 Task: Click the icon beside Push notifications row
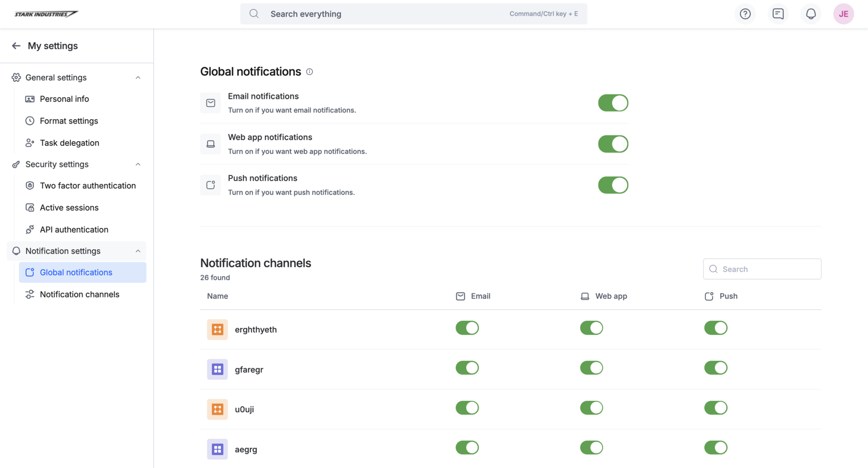point(210,185)
